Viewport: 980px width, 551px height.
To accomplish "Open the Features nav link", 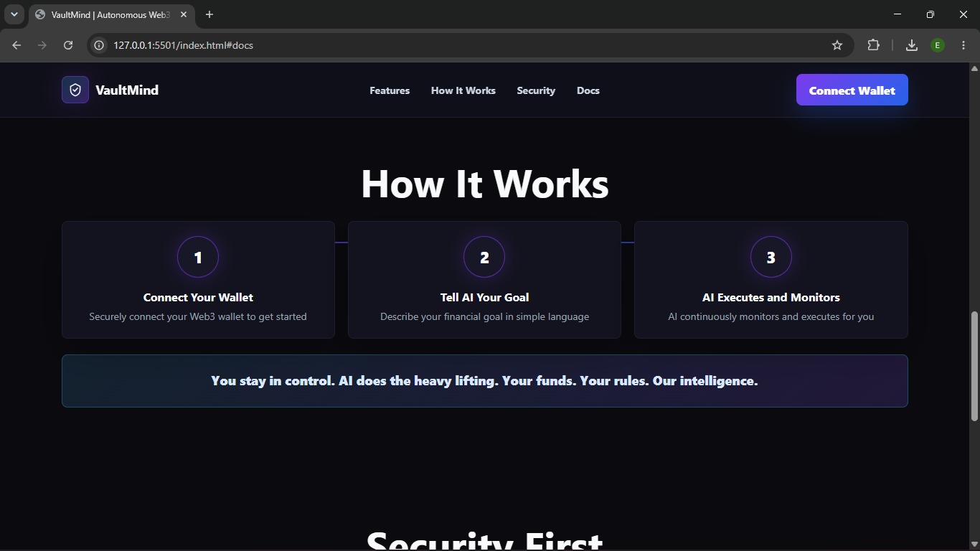I will (390, 90).
